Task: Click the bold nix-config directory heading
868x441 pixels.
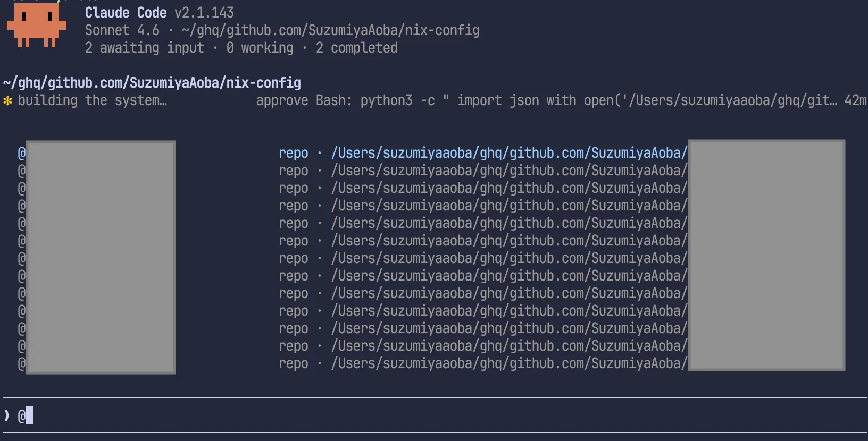Action: coord(152,83)
